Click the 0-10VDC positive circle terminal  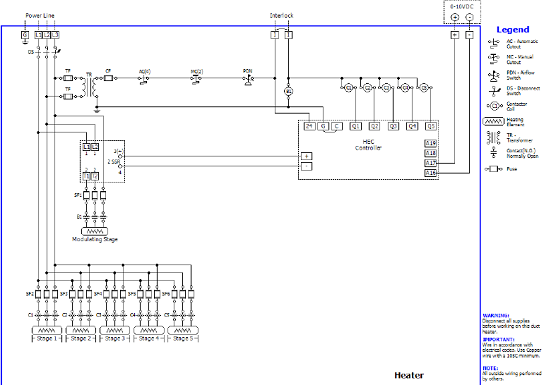tap(454, 17)
